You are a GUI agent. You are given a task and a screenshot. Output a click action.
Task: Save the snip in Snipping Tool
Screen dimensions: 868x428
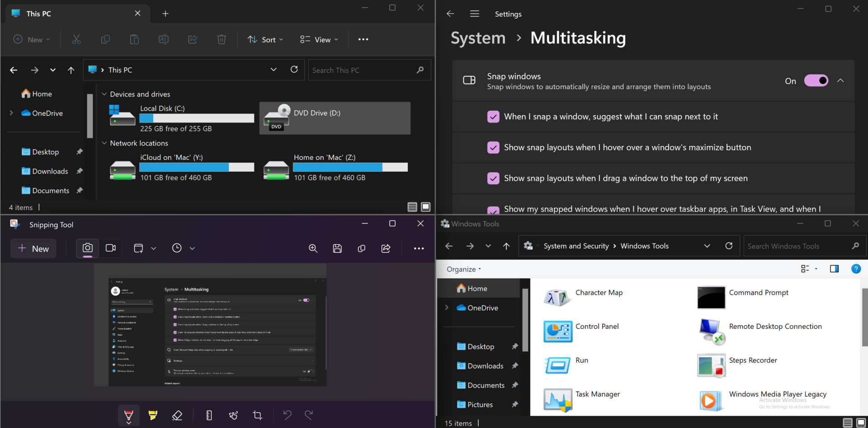337,248
